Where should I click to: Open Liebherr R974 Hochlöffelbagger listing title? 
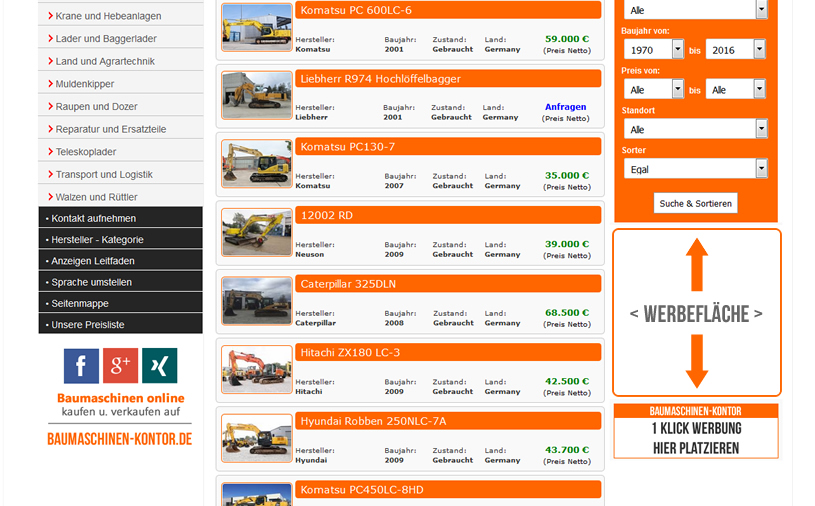point(380,78)
